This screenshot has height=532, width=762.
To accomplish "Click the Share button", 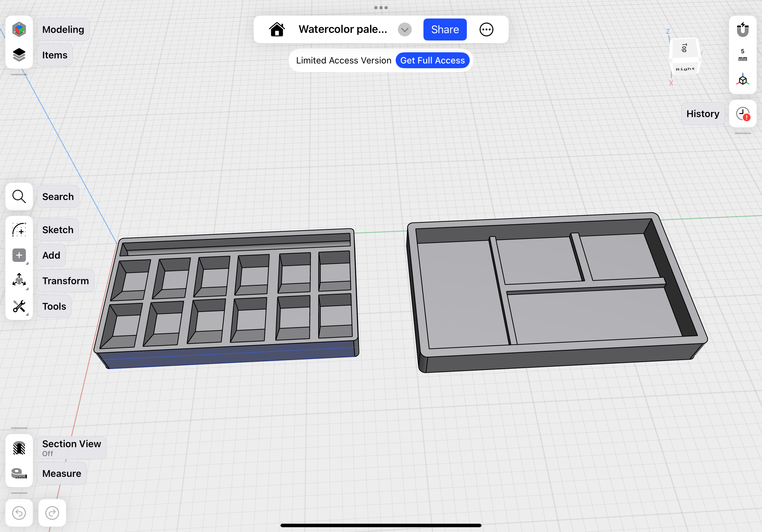I will pos(445,30).
